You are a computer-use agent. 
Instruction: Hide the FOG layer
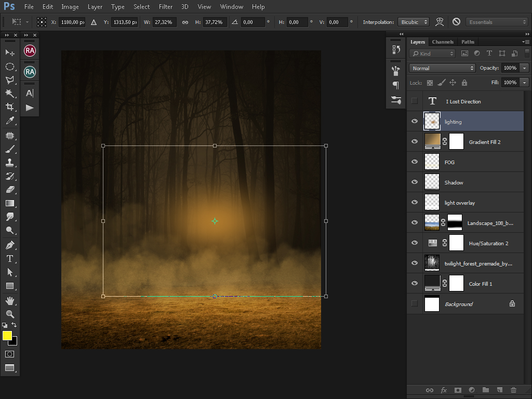click(x=414, y=162)
